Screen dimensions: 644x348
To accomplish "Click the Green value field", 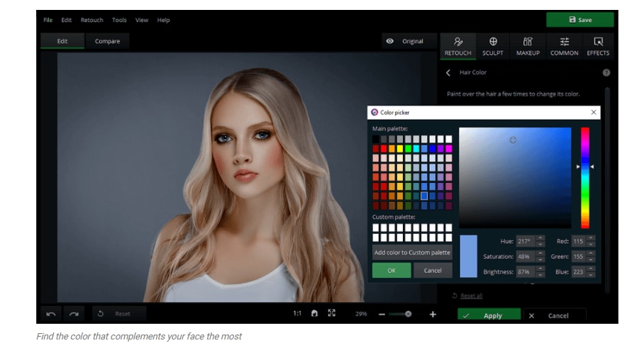I will point(579,257).
